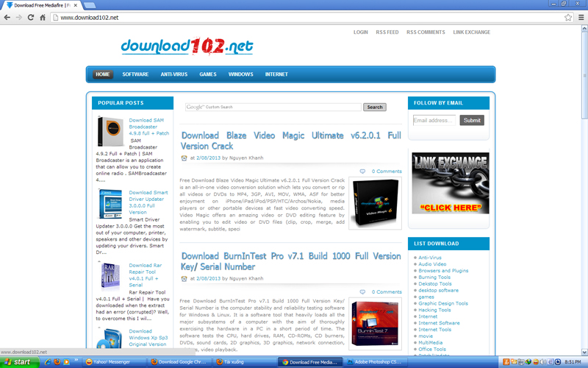Click the Nguyen Khanh author on the Blaze post
588x368 pixels.
pos(246,158)
